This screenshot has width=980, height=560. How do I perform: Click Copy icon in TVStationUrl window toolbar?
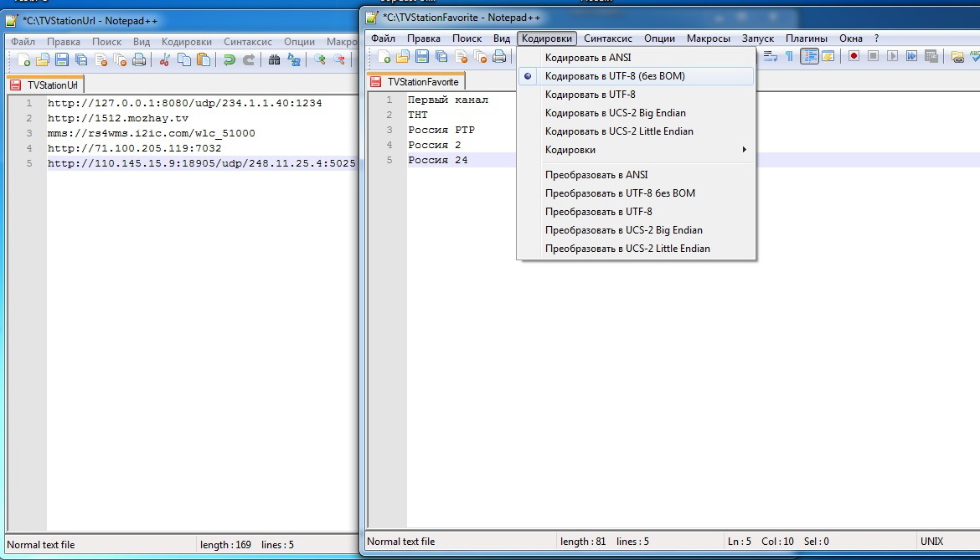[x=184, y=60]
